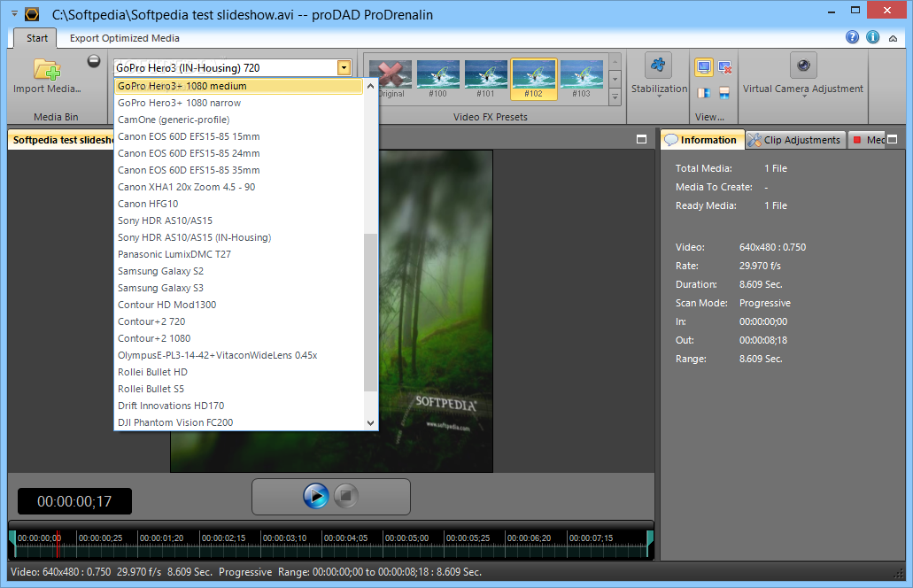Select Contour+2 1080 profile
913x588 pixels.
point(238,339)
